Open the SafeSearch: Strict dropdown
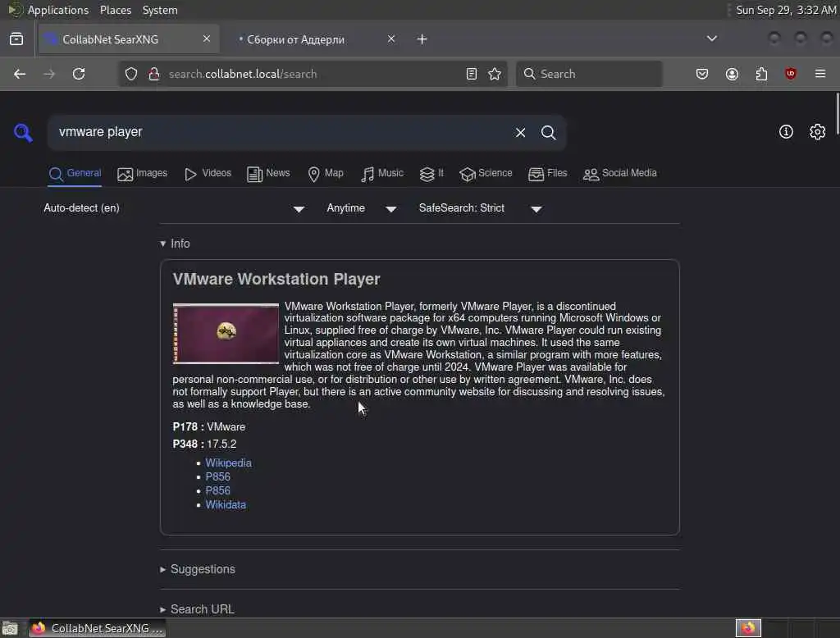 coord(480,208)
